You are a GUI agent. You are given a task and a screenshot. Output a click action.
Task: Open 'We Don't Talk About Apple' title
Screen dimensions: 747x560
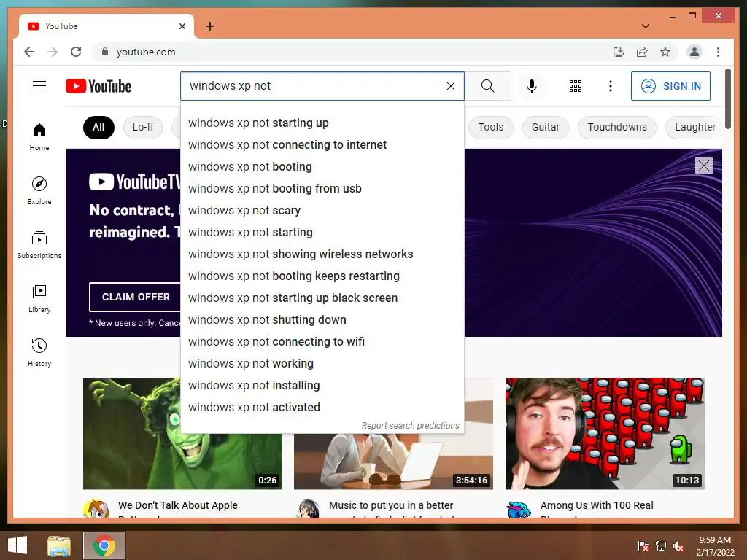pos(178,505)
